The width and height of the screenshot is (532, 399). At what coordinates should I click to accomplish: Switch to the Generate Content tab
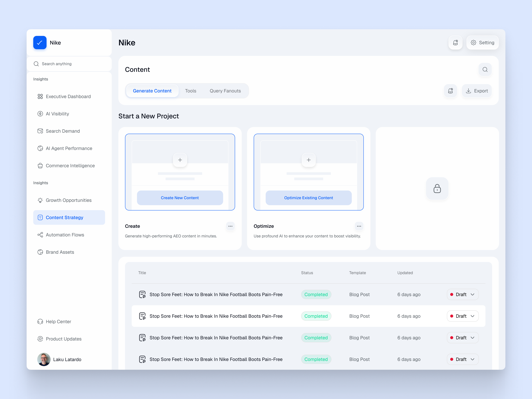click(x=152, y=91)
